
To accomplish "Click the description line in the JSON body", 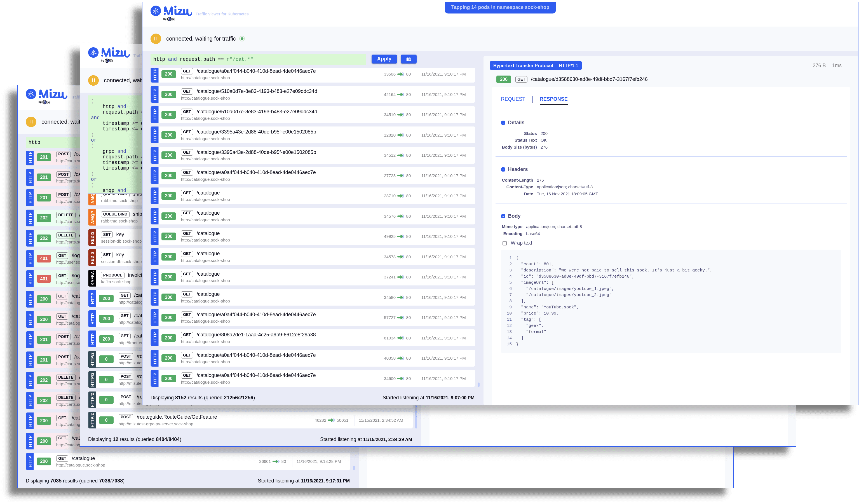I will coord(616,270).
